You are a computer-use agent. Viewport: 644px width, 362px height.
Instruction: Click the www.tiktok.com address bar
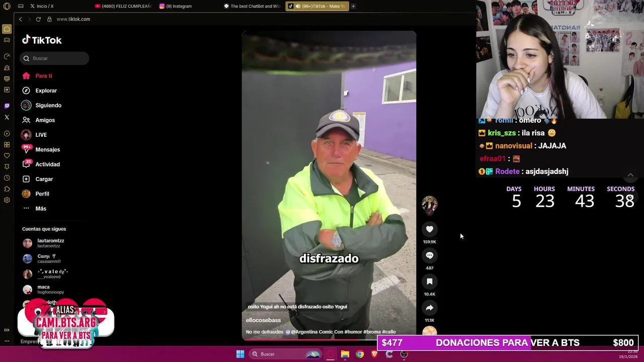coord(73,19)
